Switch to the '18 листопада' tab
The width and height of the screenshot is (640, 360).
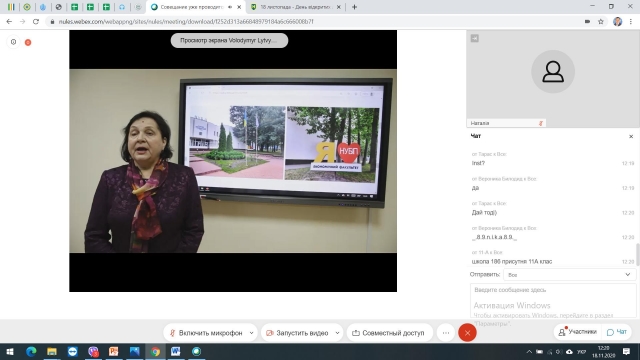(x=296, y=7)
